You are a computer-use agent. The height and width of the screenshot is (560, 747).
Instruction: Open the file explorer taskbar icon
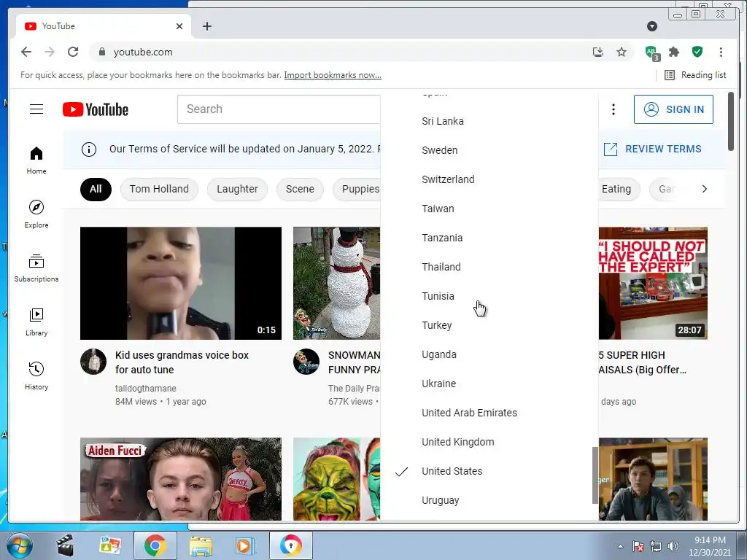tap(201, 545)
